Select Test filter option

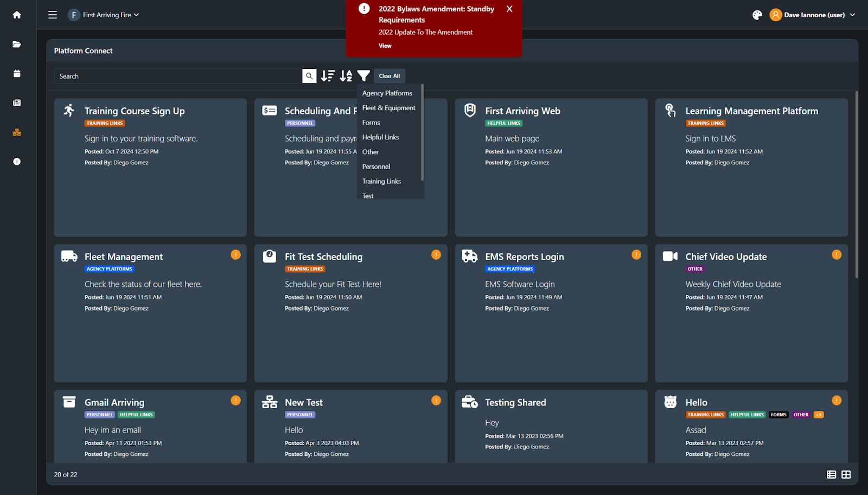pos(368,195)
